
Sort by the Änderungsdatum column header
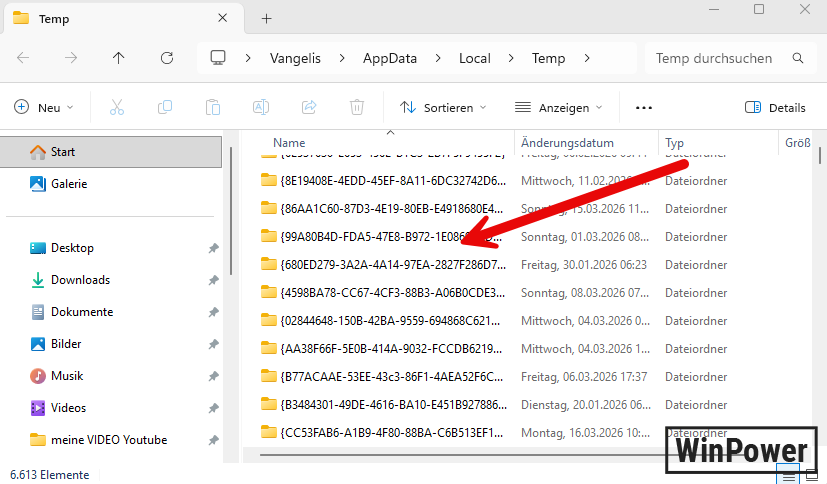point(567,143)
